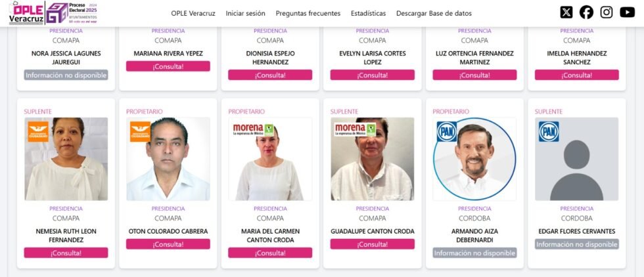Click Movimiento Ciudadano logo on Oton Colorado card
The width and height of the screenshot is (644, 277).
click(141, 131)
